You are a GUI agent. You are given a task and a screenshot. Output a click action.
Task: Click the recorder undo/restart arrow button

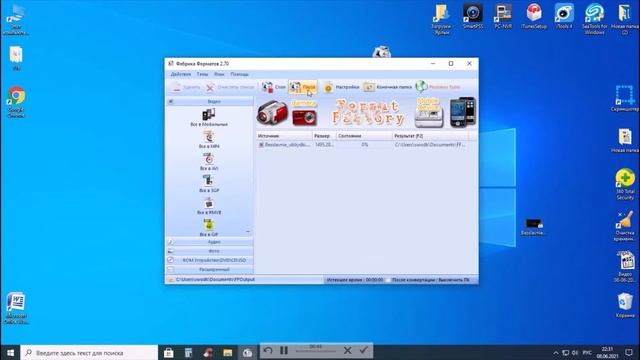268,350
